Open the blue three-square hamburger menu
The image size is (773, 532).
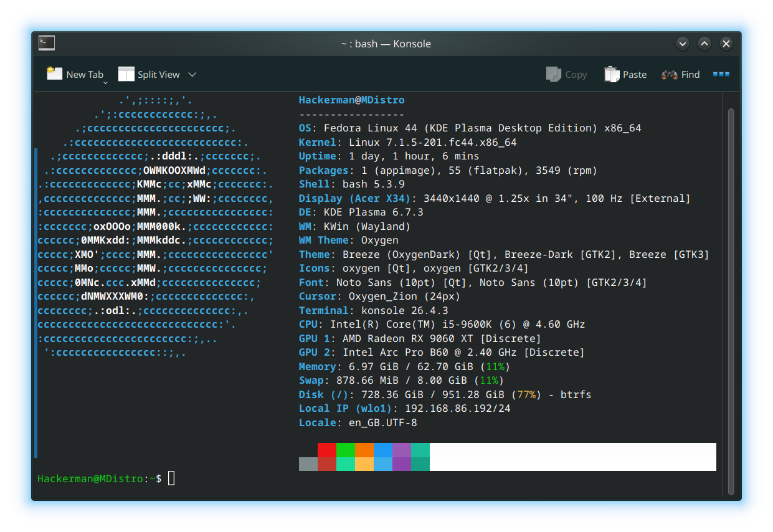[721, 74]
